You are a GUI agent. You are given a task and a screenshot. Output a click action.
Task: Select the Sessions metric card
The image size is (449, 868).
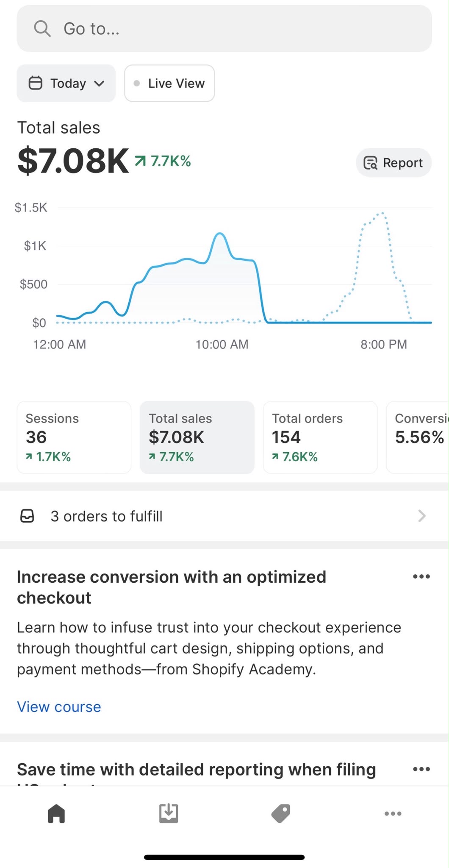click(x=74, y=437)
